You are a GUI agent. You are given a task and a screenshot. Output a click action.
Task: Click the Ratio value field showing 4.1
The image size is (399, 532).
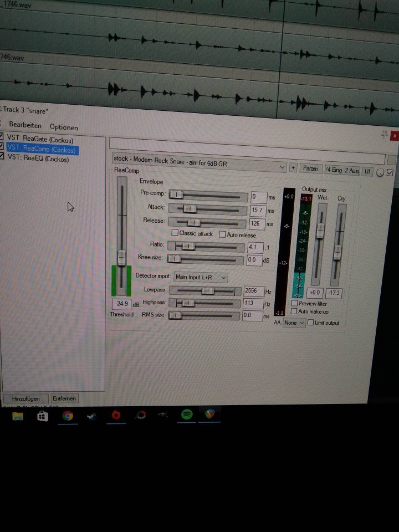click(255, 247)
